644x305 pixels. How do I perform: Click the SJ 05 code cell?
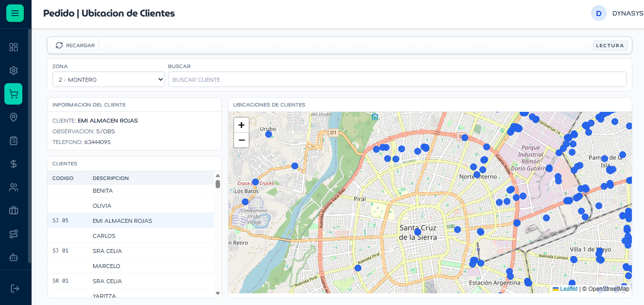point(61,221)
